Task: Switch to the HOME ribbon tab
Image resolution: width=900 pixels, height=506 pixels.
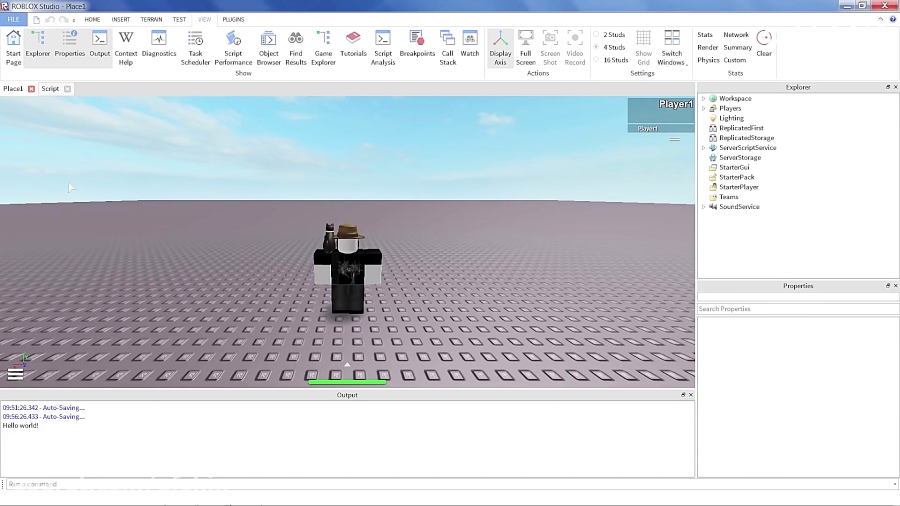Action: click(x=92, y=20)
